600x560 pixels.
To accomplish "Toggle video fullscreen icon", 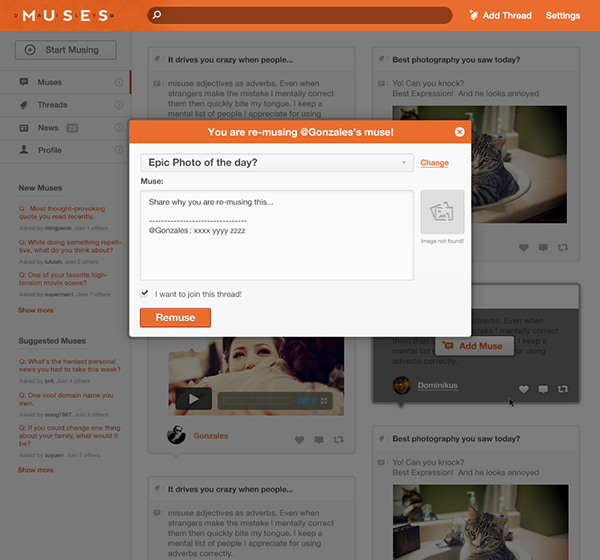I will pyautogui.click(x=324, y=401).
